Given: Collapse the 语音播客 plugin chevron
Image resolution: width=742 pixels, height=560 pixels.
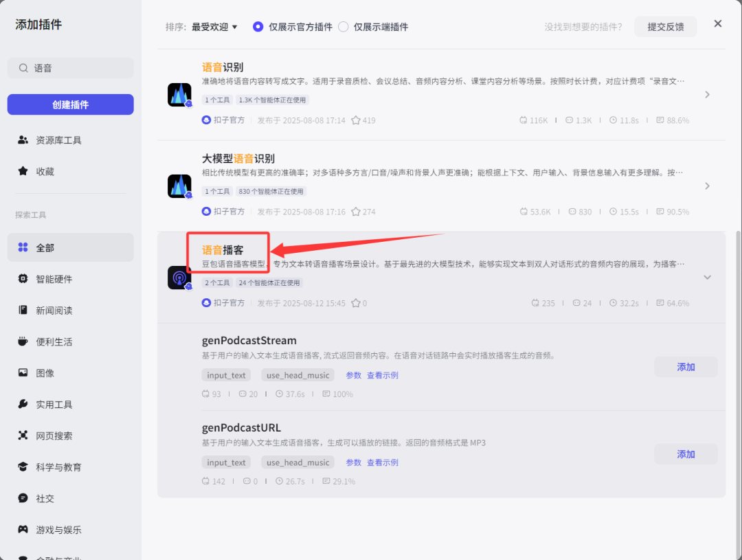Looking at the screenshot, I should 708,278.
